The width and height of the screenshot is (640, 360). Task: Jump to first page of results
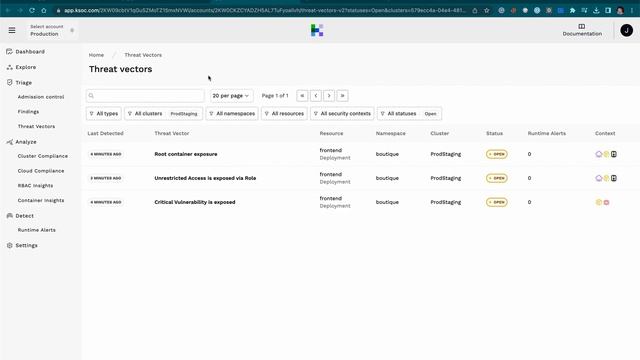pos(302,96)
